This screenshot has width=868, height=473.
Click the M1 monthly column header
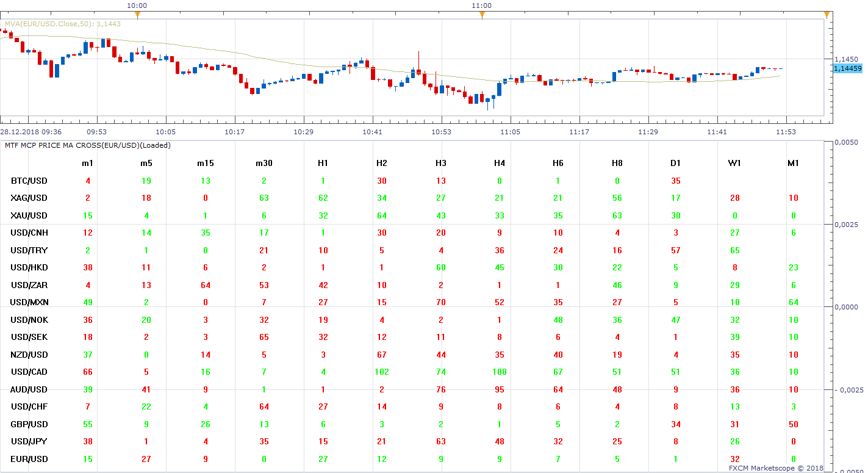coord(793,163)
